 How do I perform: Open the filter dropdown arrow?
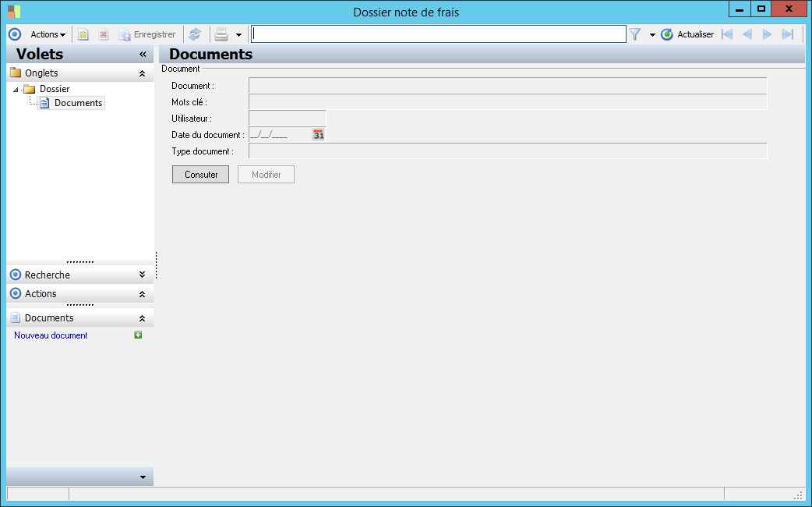652,35
